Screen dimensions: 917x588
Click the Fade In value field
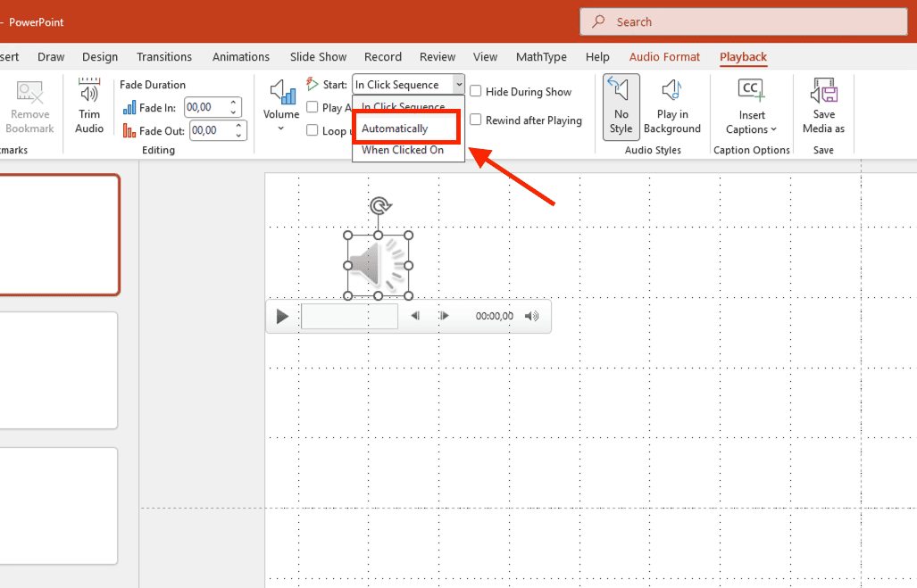206,108
